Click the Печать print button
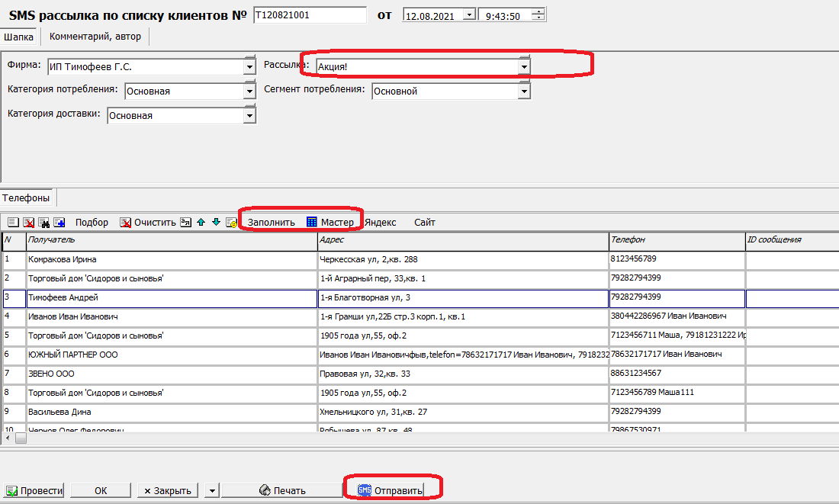Screen dimensions: 839x504 click(x=282, y=490)
